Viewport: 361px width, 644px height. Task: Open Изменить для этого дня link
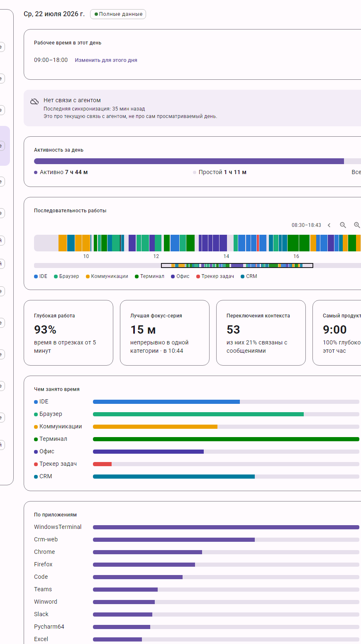coord(106,60)
